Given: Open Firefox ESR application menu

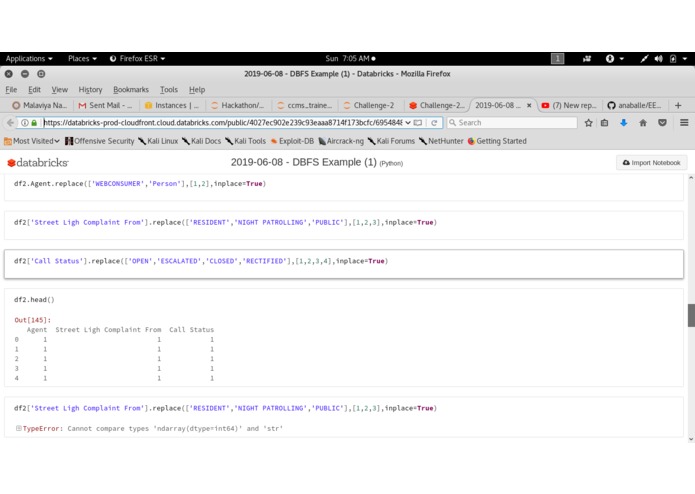Looking at the screenshot, I should tap(137, 58).
